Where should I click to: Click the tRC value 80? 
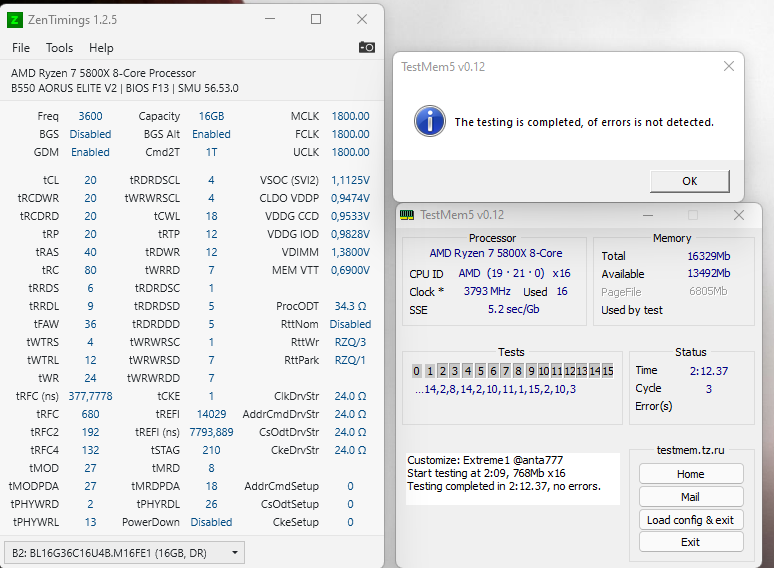pyautogui.click(x=90, y=270)
